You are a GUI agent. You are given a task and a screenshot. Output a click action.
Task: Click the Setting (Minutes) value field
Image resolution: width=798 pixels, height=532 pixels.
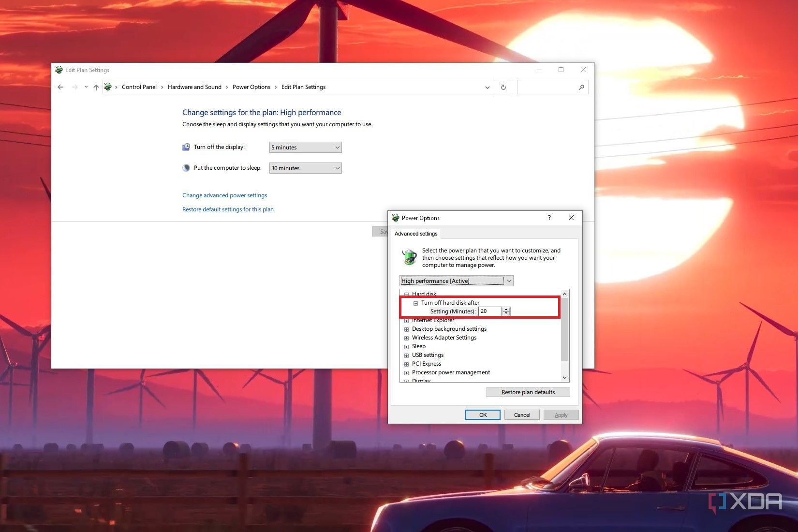click(490, 311)
